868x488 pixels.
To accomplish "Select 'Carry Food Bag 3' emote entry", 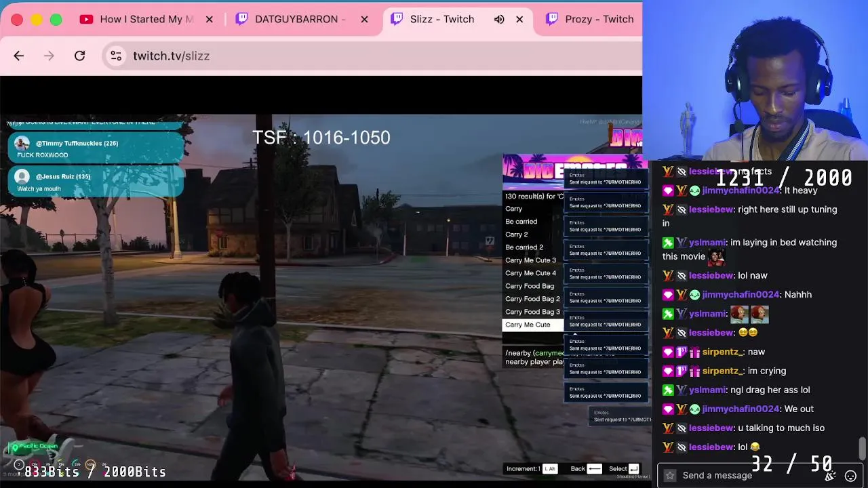I will pos(533,312).
